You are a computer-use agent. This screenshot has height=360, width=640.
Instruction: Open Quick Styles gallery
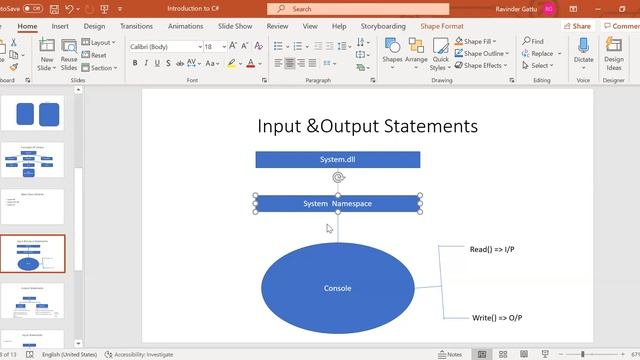[x=440, y=54]
